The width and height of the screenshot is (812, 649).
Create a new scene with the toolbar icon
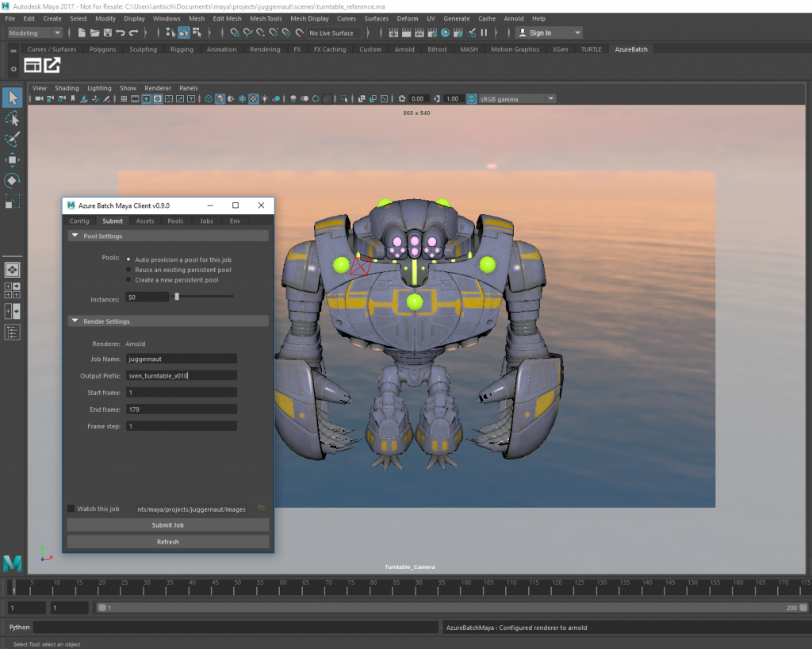pyautogui.click(x=82, y=33)
